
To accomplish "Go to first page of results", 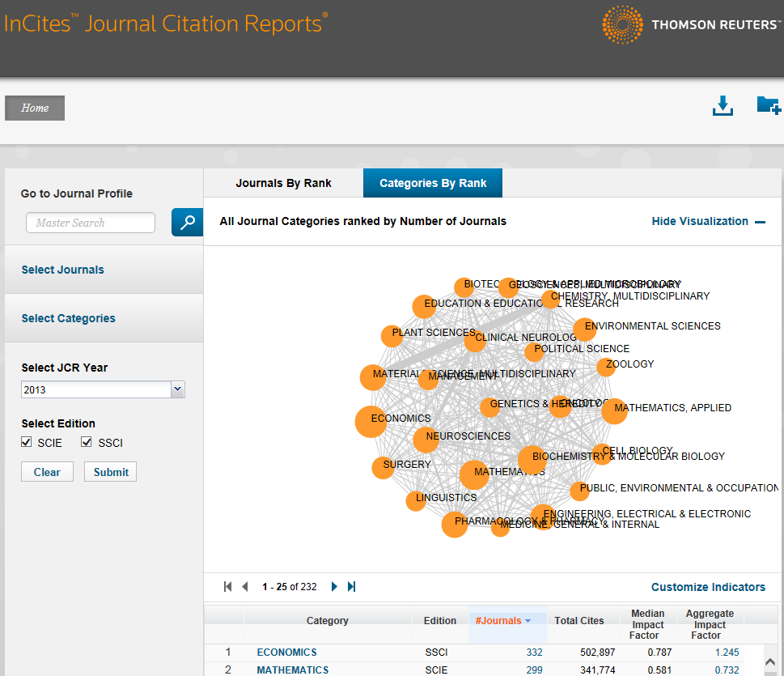I will click(228, 586).
